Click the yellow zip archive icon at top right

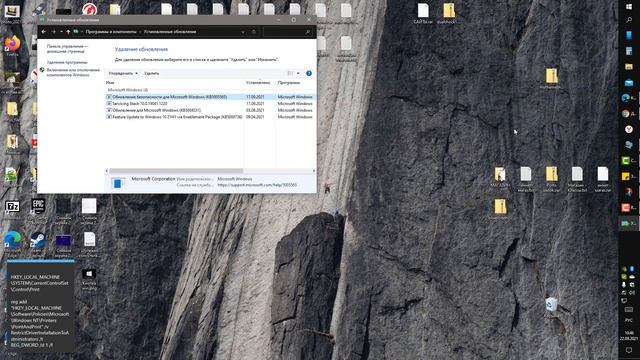449,11
